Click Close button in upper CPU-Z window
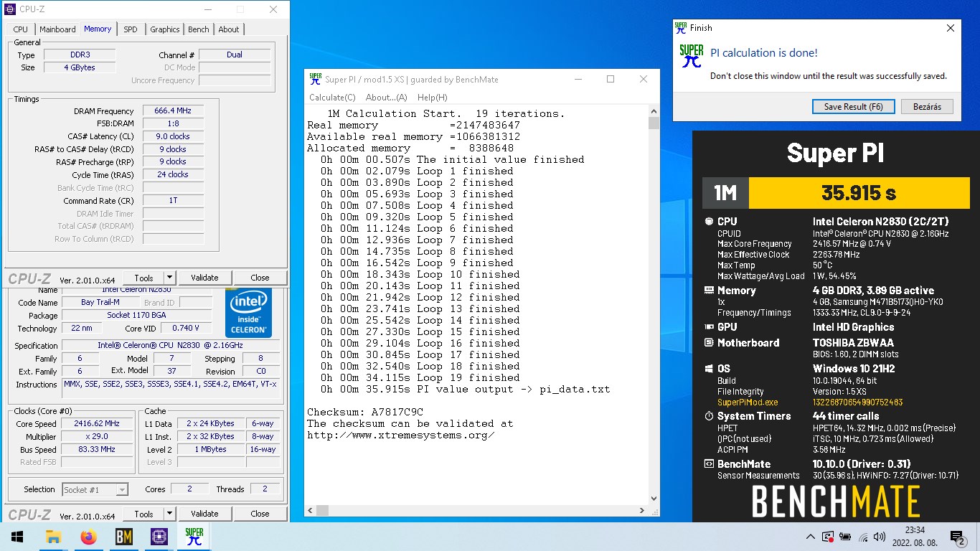The image size is (980, 551). click(x=260, y=278)
